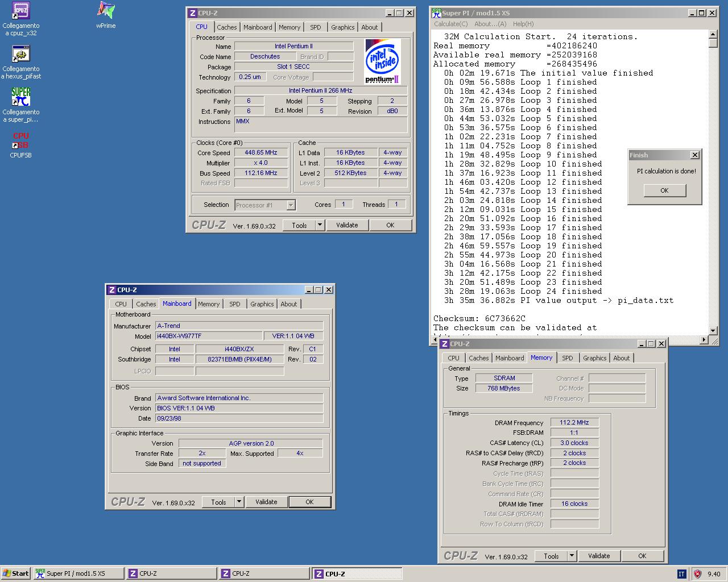Open the CPUFSB desktop icon

click(x=21, y=145)
